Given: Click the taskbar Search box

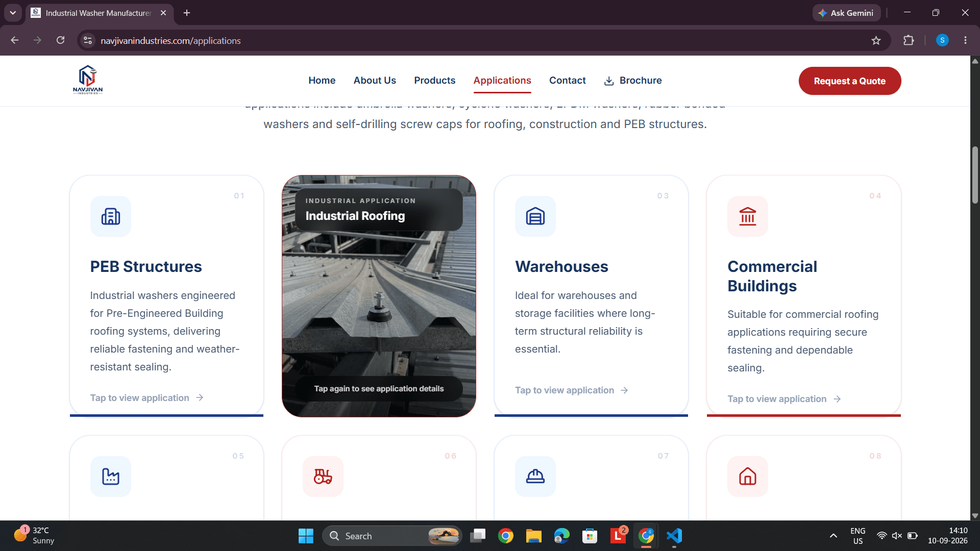Looking at the screenshot, I should click(392, 536).
